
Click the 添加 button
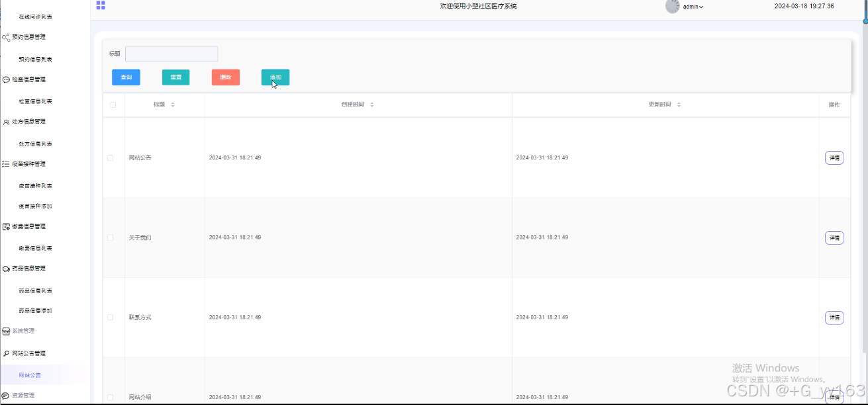(x=275, y=77)
